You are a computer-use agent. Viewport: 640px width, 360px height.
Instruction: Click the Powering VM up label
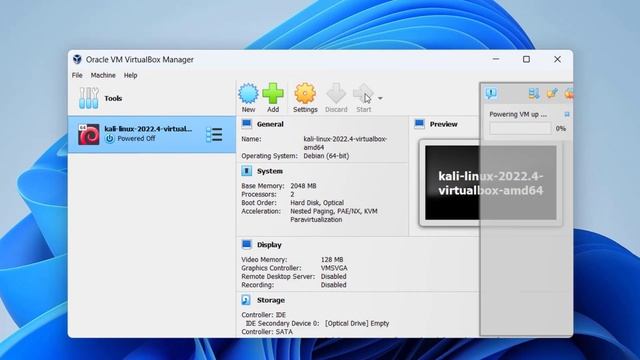click(518, 114)
